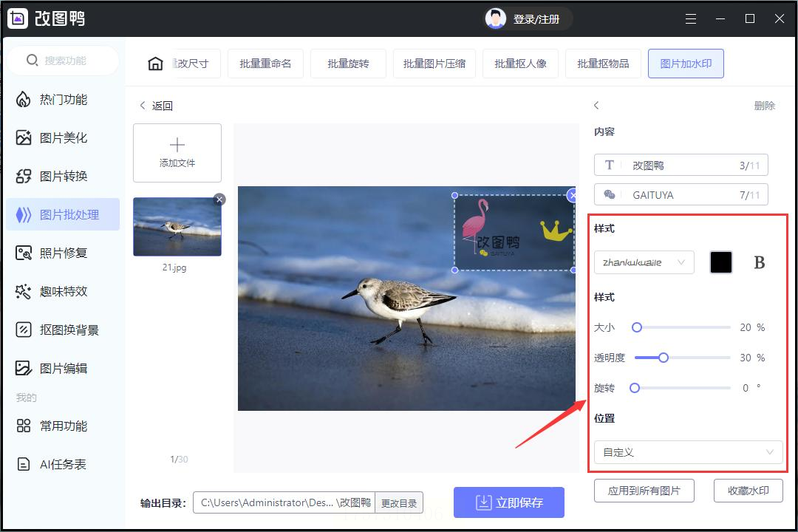Screen dimensions: 798x532
Task: Click the 添加文件 plus box
Action: tap(177, 153)
